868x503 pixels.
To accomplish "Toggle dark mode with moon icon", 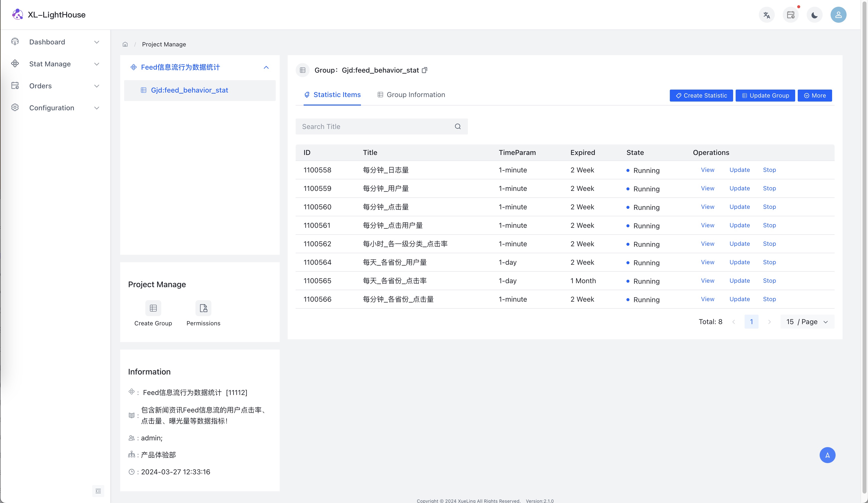I will 814,15.
